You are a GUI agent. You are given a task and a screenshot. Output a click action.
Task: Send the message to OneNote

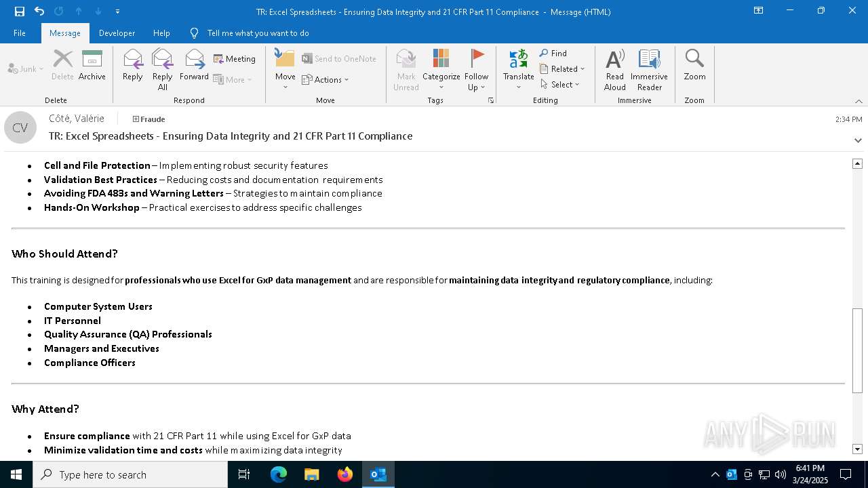tap(339, 59)
